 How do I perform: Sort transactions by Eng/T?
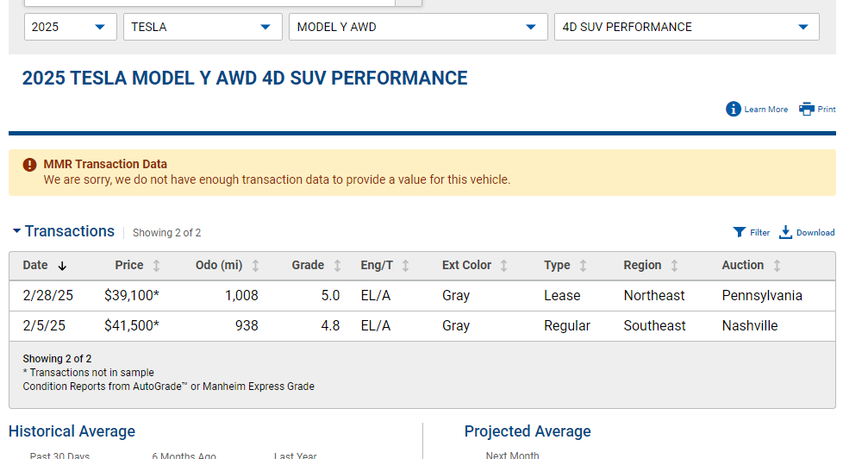405,266
